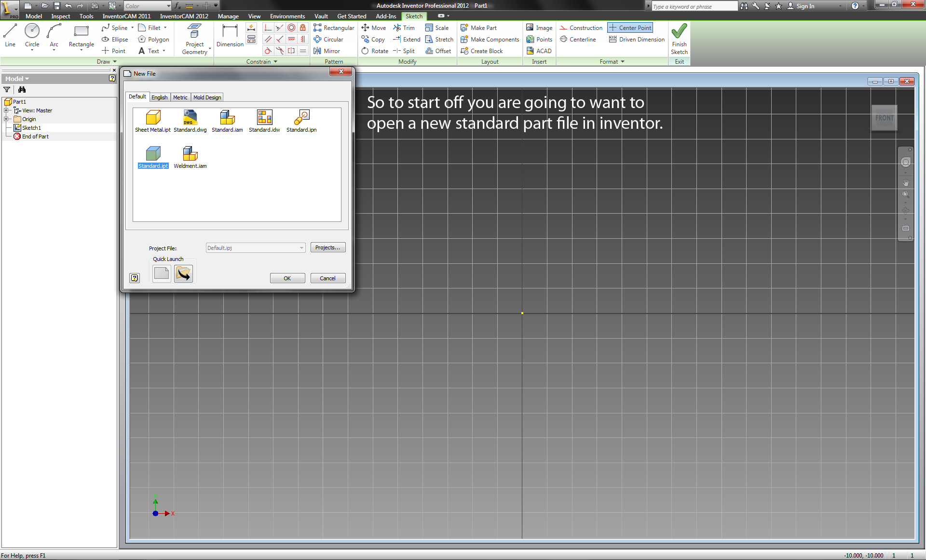The height and width of the screenshot is (560, 926).
Task: Click the browser filter funnel icon
Action: [7, 89]
